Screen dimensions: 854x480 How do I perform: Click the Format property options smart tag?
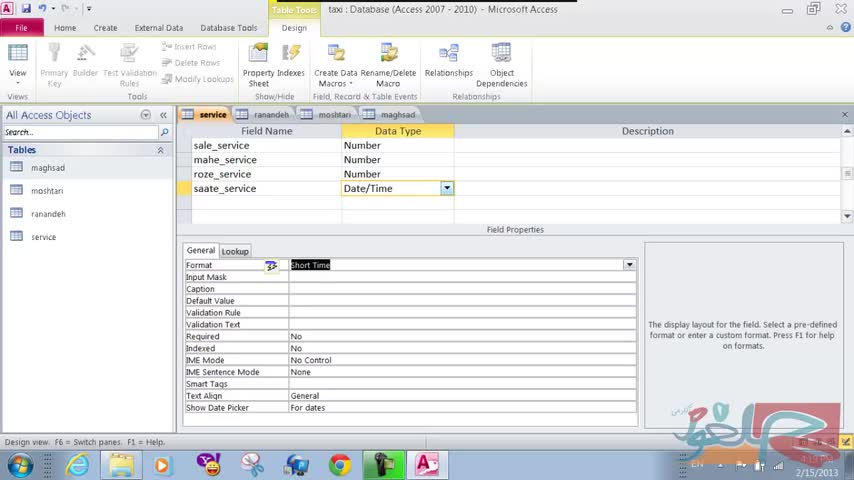pyautogui.click(x=271, y=265)
